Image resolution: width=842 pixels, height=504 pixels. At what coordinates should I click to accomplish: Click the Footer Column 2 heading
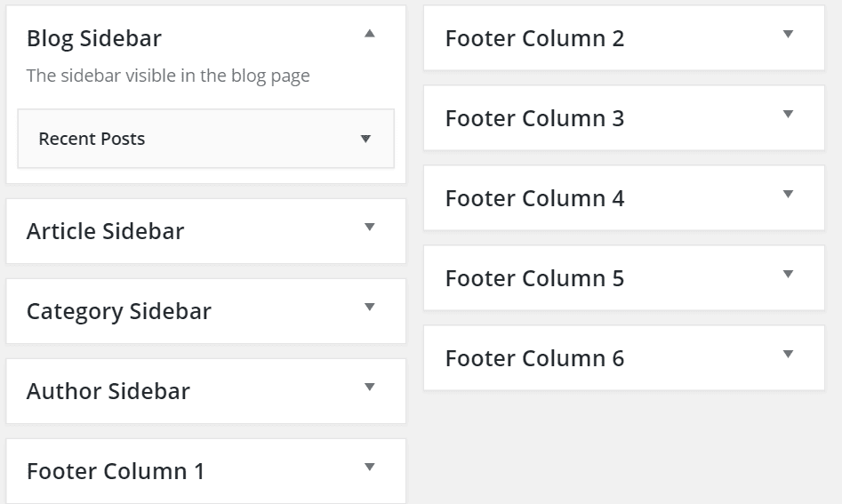(535, 38)
